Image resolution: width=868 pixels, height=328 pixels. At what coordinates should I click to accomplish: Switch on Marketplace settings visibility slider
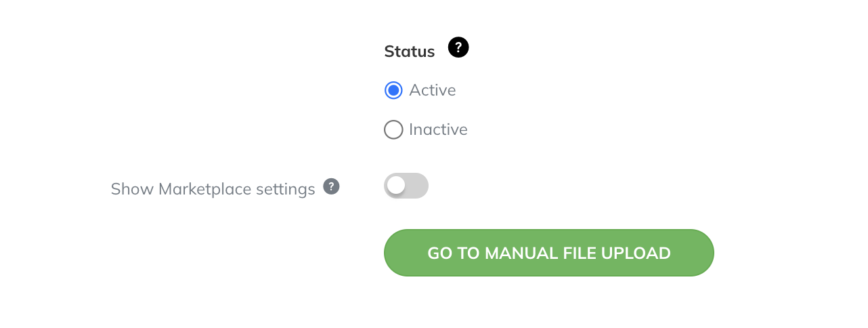(406, 186)
